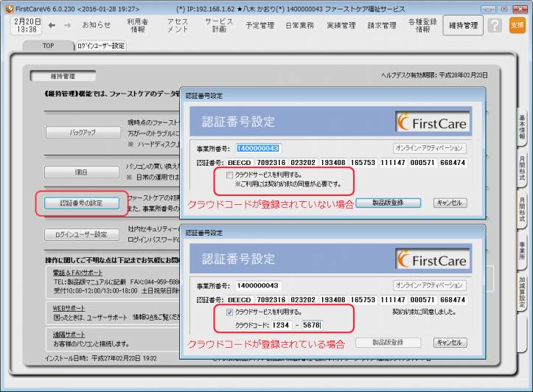The image size is (533, 392).
Task: Click the forward arrow navigation icon
Action: (67, 25)
